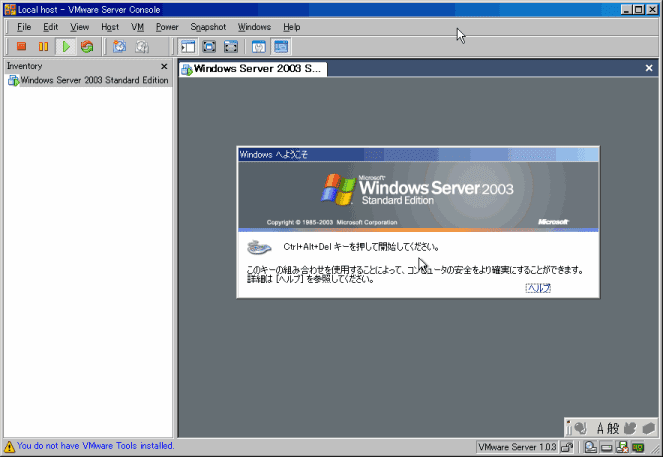Click the VMware Server 1.0.3 status label
The width and height of the screenshot is (663, 457).
(x=517, y=447)
